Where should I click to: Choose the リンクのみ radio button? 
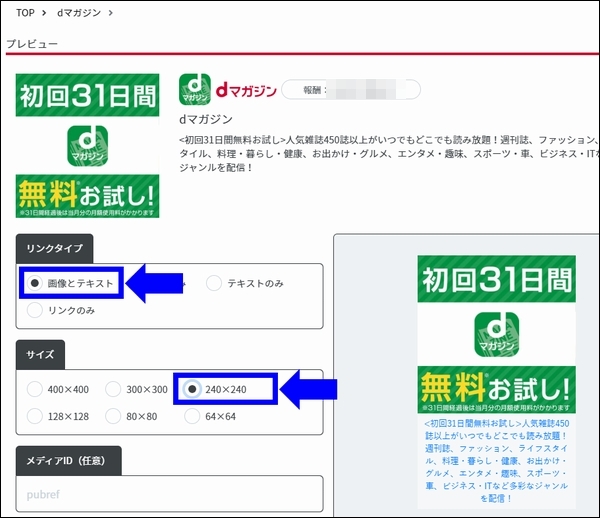(x=34, y=310)
